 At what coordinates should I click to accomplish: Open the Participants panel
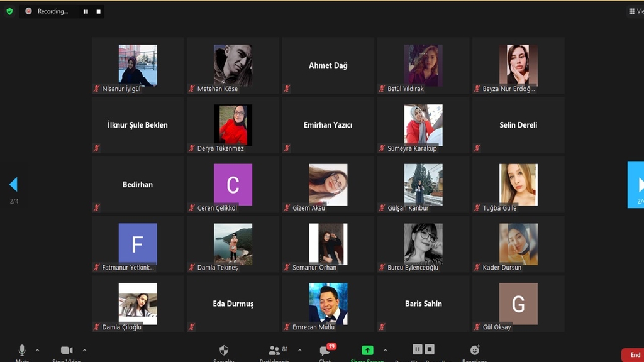[274, 351]
